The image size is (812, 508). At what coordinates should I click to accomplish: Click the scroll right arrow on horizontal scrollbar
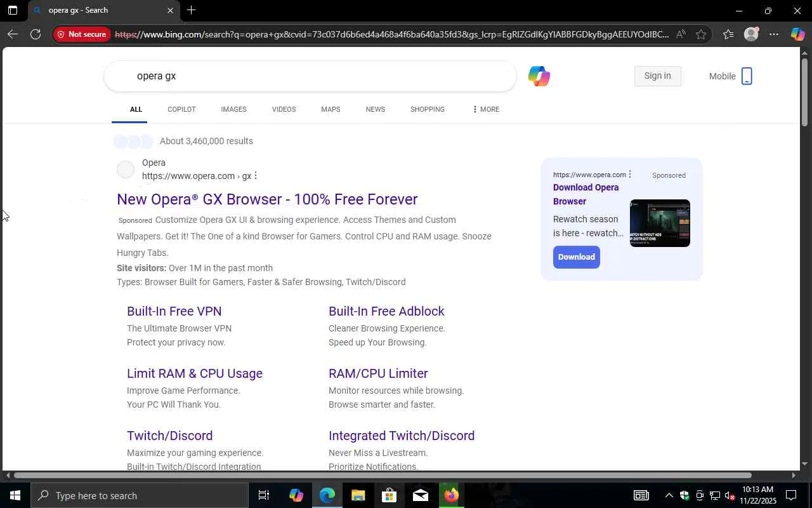(x=793, y=475)
